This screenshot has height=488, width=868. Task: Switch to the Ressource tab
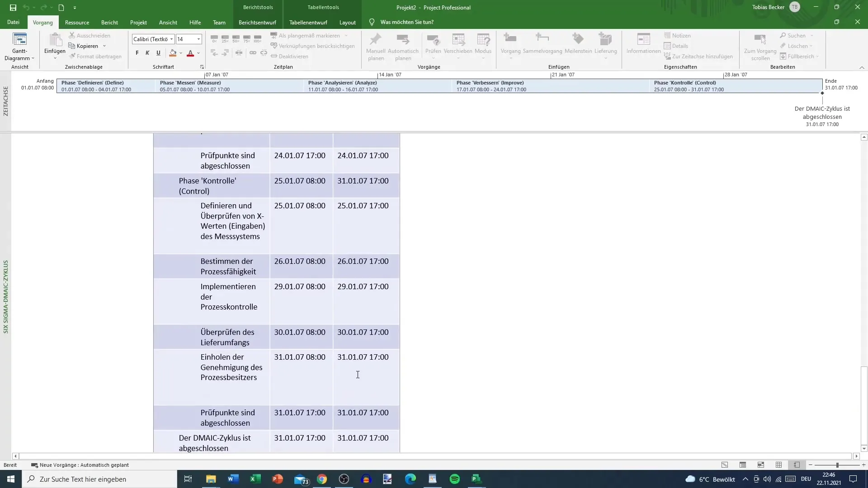coord(77,22)
